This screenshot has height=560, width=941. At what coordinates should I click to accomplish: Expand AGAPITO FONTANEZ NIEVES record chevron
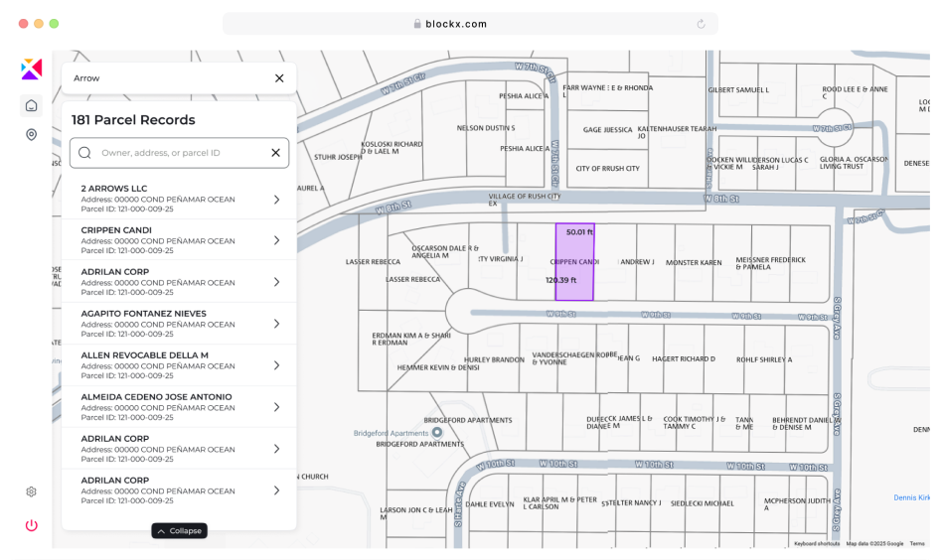(276, 324)
